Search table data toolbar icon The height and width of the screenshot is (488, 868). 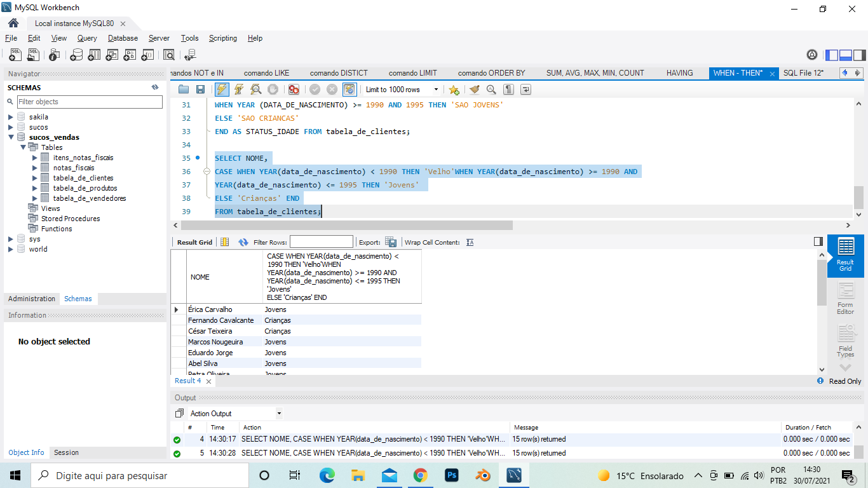click(169, 55)
